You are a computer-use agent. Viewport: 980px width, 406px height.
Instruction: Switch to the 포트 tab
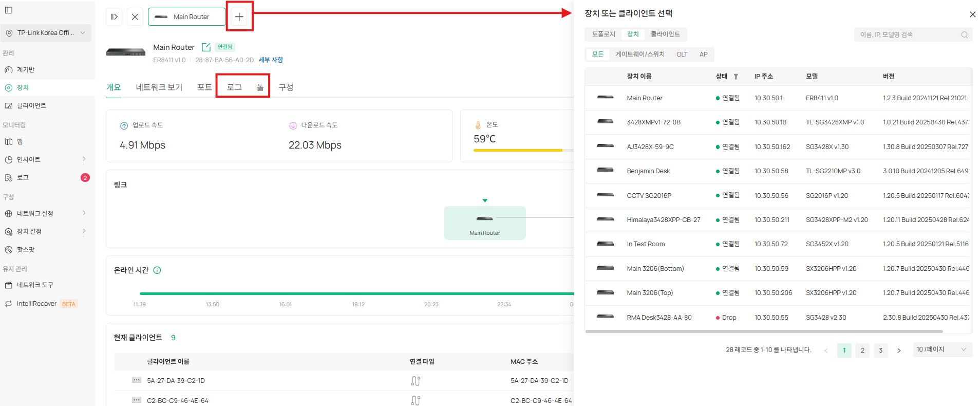204,87
